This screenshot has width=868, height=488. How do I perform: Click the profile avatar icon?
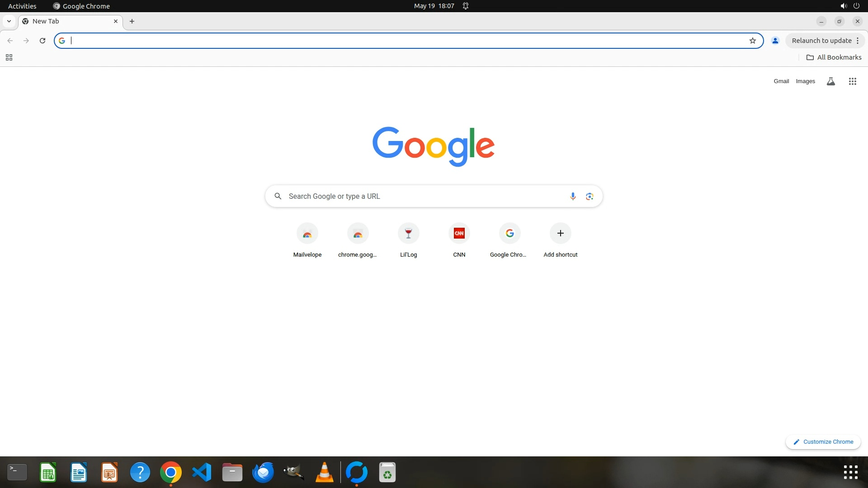[775, 41]
